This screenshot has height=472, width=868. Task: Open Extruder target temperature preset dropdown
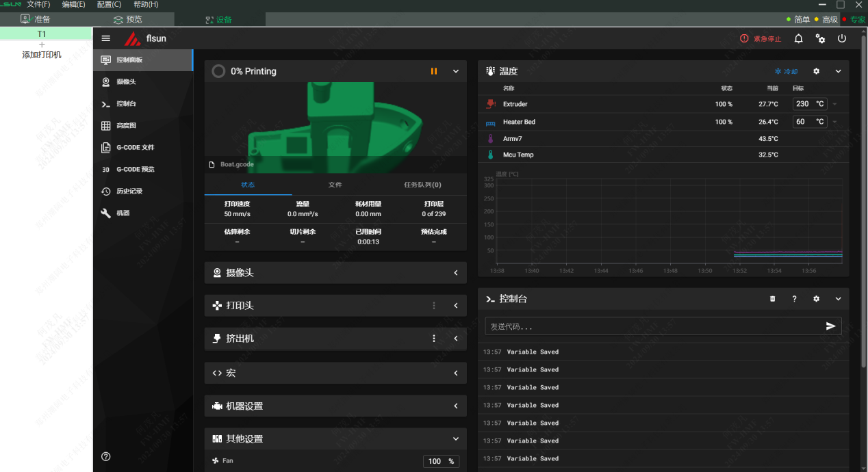pos(834,105)
